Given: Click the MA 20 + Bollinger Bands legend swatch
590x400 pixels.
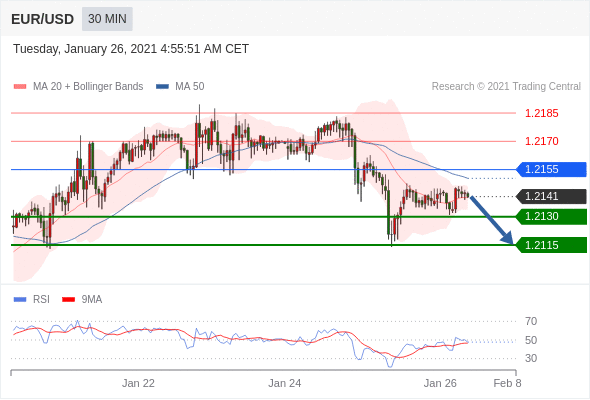Looking at the screenshot, I should pyautogui.click(x=20, y=87).
